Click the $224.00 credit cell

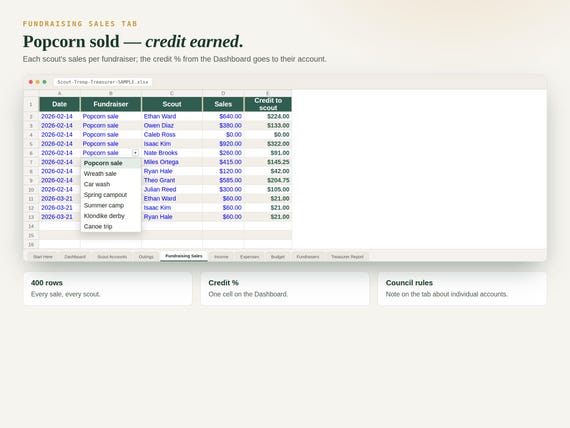pyautogui.click(x=268, y=116)
